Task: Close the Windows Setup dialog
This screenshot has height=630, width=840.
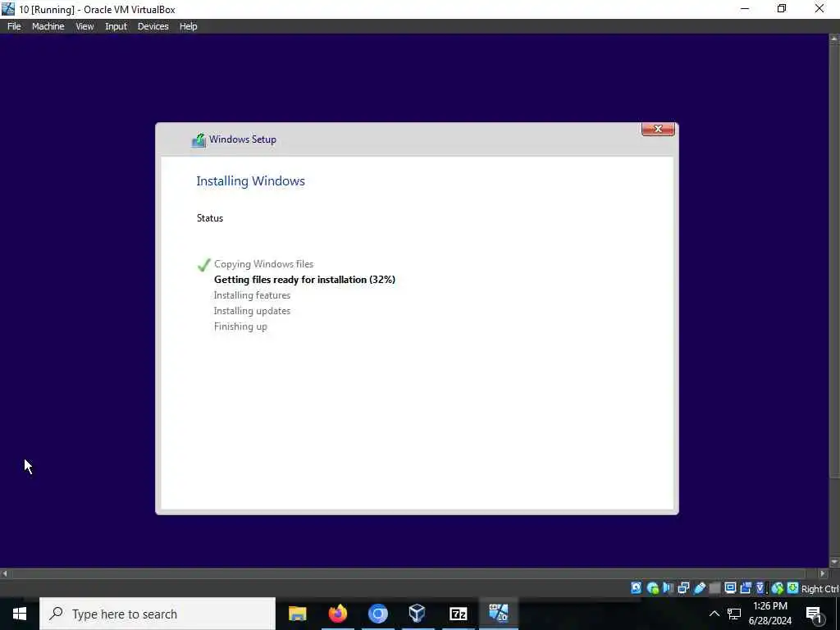Action: click(x=658, y=129)
